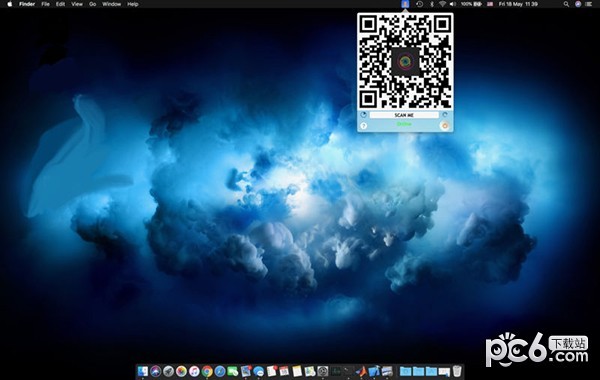Open the Edit menu
The width and height of the screenshot is (600, 380).
click(x=60, y=4)
